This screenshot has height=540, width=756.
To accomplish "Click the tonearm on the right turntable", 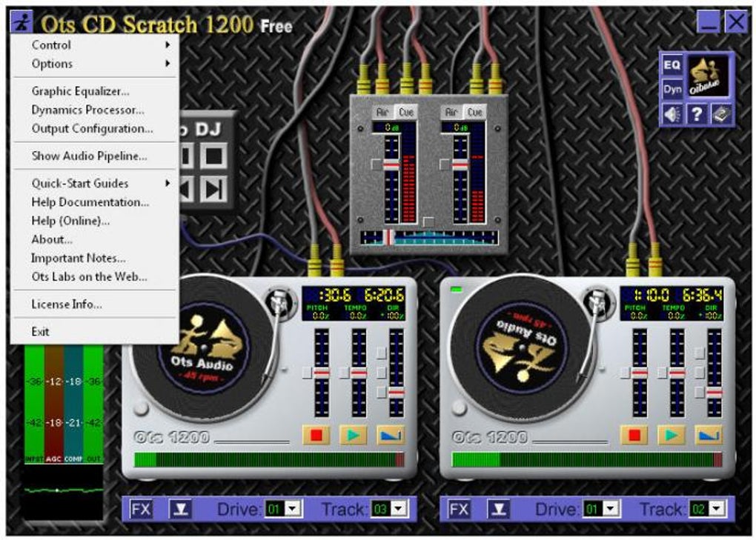I will pyautogui.click(x=595, y=333).
